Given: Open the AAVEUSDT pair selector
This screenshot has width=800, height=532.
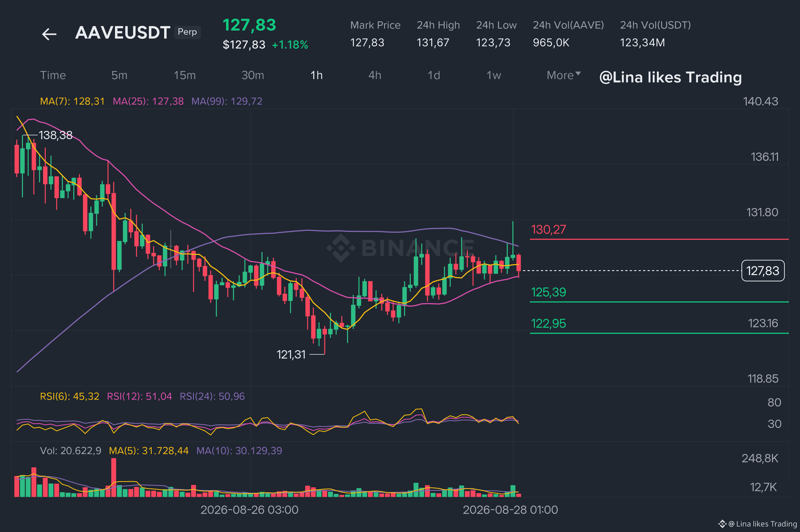Looking at the screenshot, I should coord(122,32).
